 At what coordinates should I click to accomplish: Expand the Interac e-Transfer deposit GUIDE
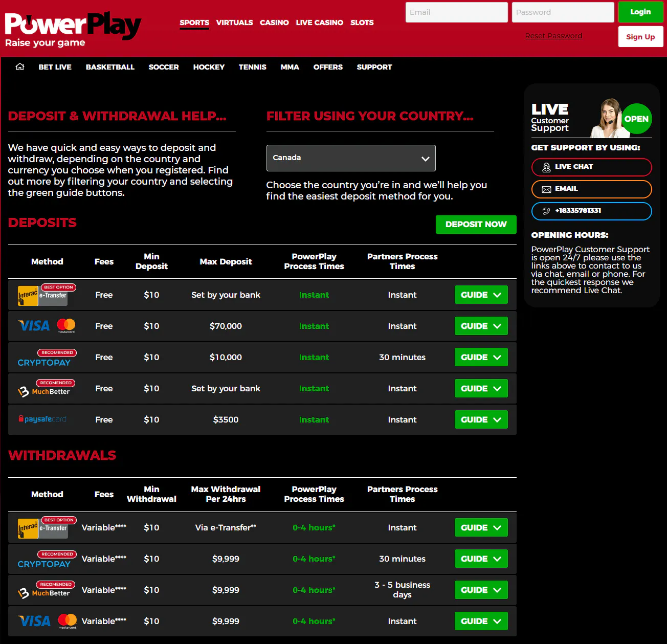pos(481,295)
